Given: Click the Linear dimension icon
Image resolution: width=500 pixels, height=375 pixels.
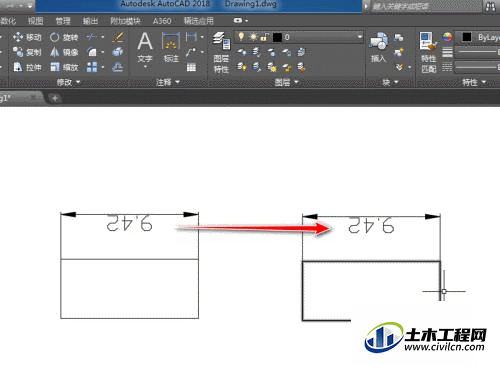Looking at the screenshot, I should click(x=191, y=37).
